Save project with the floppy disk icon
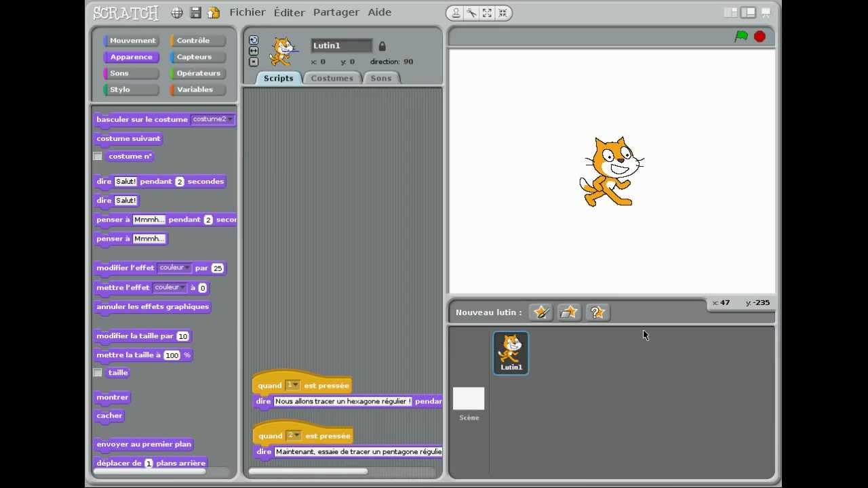The image size is (868, 488). point(195,12)
